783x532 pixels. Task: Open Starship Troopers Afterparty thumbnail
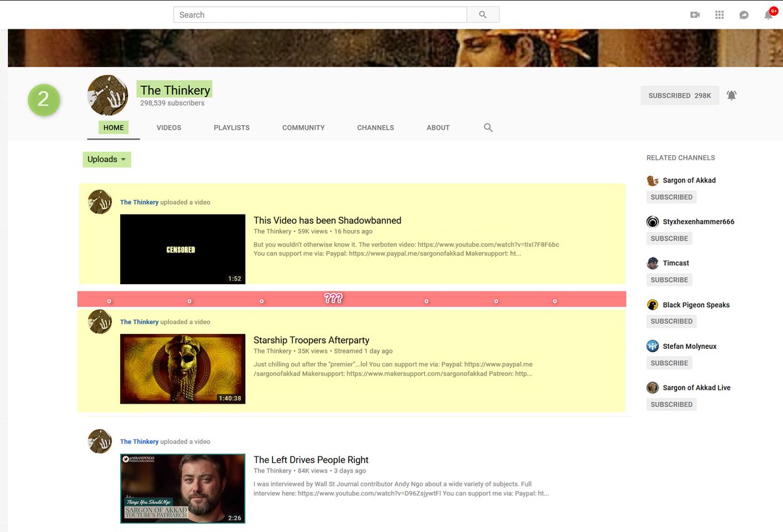point(183,369)
